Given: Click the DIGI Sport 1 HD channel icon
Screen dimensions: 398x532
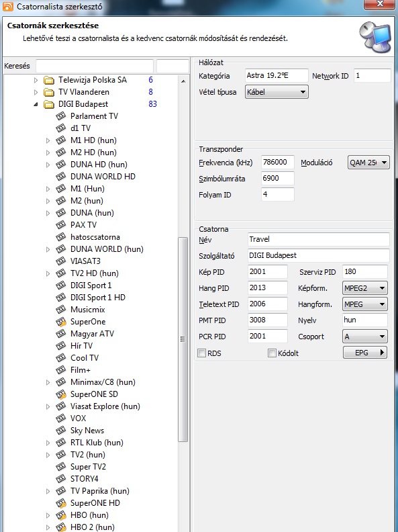Looking at the screenshot, I should pos(60,298).
